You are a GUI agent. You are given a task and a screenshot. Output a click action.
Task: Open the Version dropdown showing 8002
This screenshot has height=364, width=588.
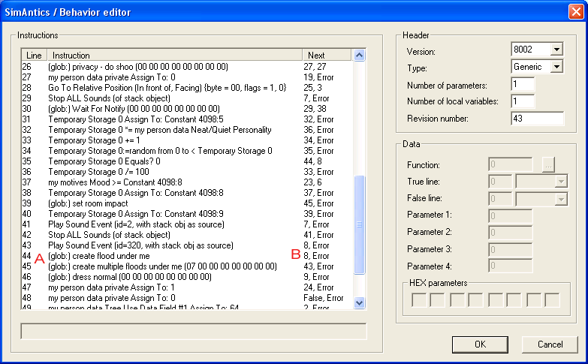click(x=557, y=50)
